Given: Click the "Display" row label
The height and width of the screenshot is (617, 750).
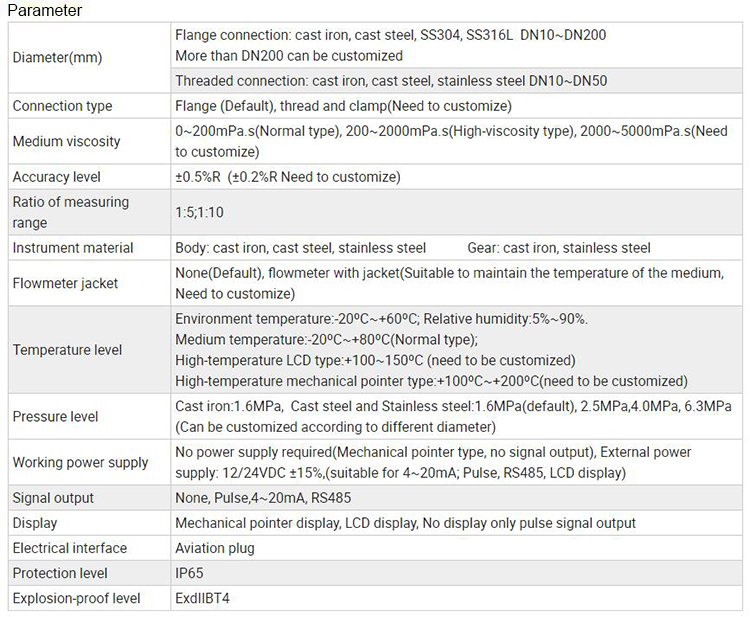Looking at the screenshot, I should point(35,523).
